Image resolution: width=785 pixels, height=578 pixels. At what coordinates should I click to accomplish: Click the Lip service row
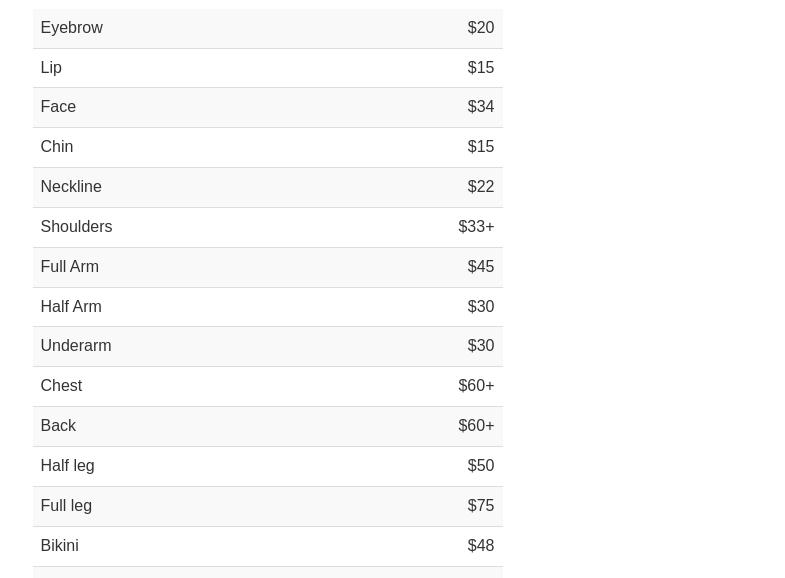click(x=51, y=67)
